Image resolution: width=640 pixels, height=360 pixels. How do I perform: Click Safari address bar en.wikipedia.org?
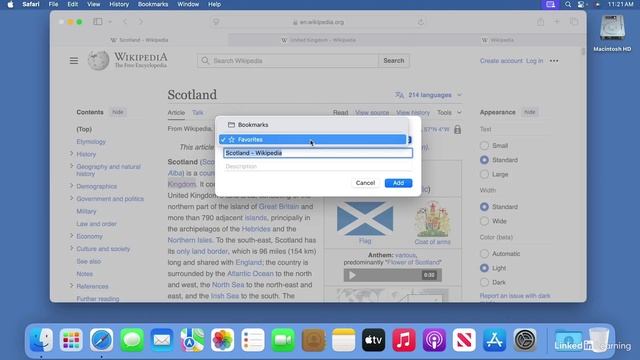(318, 22)
